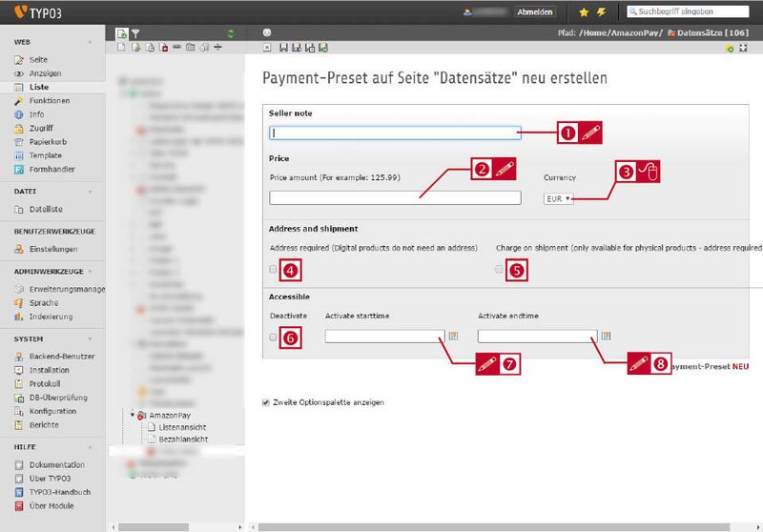Open the EUR currency dropdown
Image resolution: width=763 pixels, height=532 pixels.
click(x=558, y=198)
